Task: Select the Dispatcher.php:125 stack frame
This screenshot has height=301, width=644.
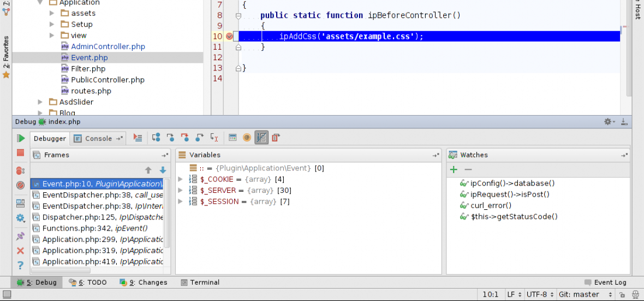Action: pyautogui.click(x=97, y=217)
